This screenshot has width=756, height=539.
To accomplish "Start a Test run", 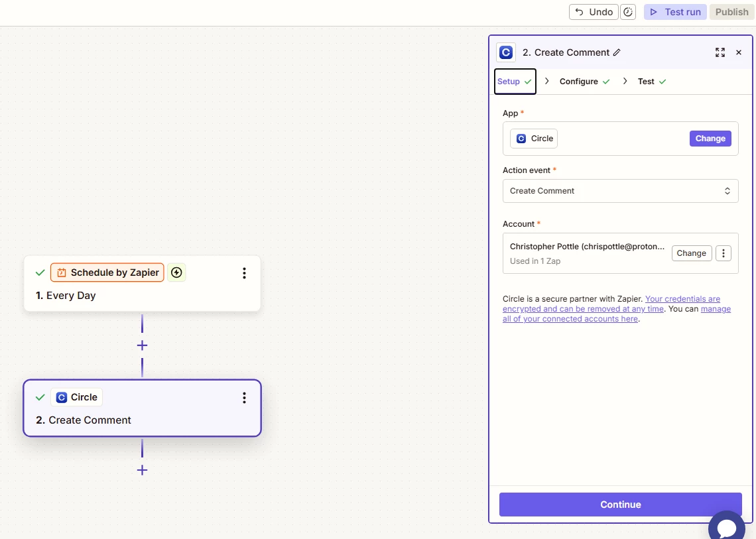I will coord(675,12).
